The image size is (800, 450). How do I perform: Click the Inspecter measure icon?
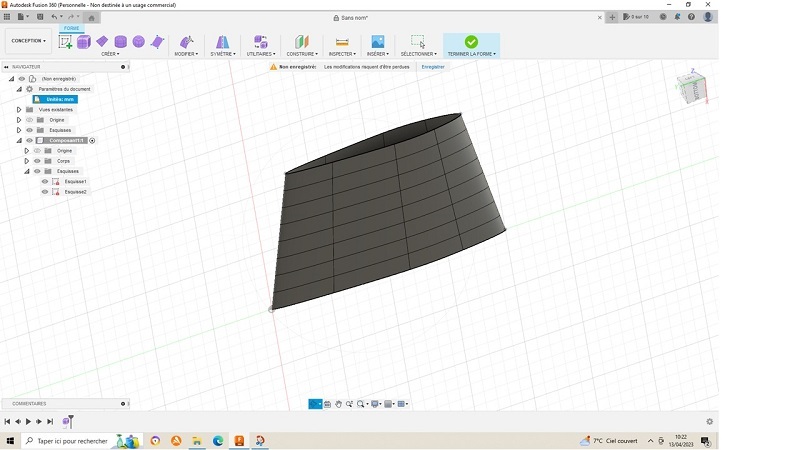pos(342,42)
